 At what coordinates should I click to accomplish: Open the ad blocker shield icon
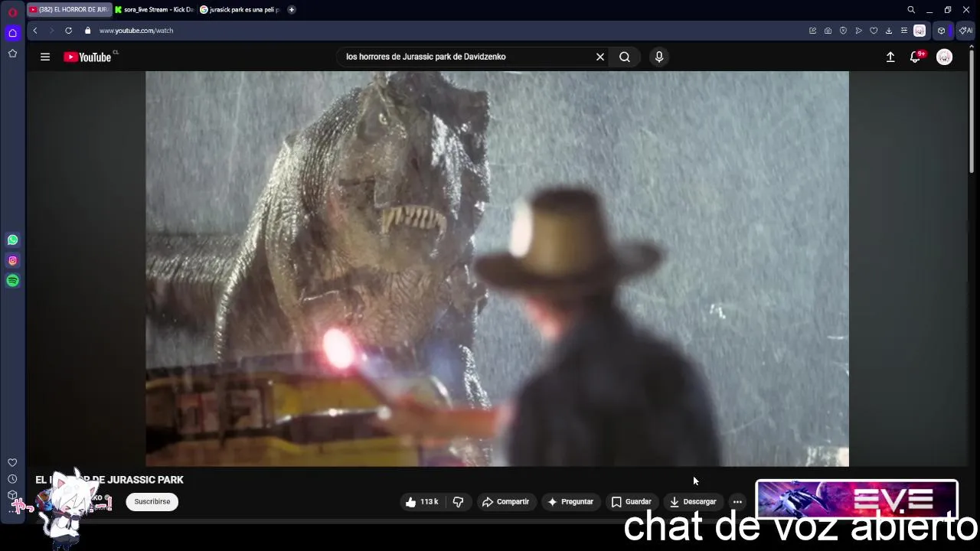(843, 31)
